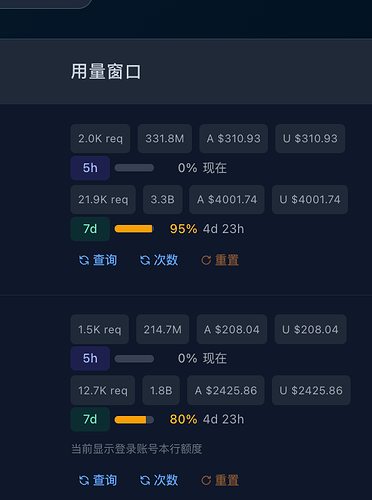Viewport: 372px width, 500px height.
Task: Select the green 7d badge showing 95%
Action: 90,229
